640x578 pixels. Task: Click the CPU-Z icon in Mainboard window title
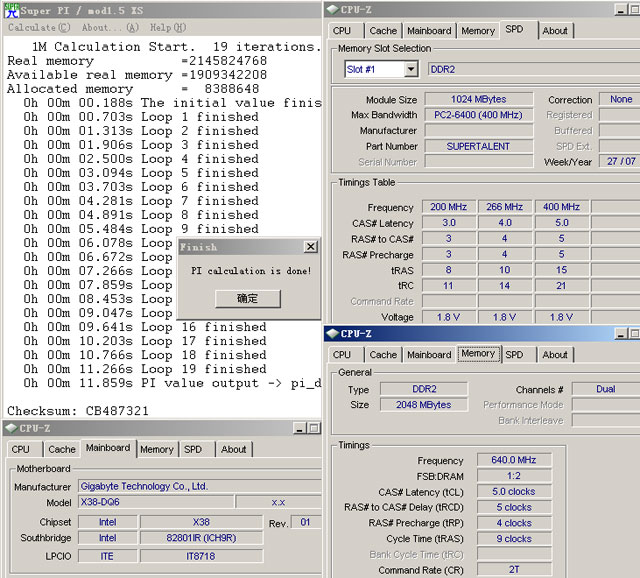(x=10, y=428)
